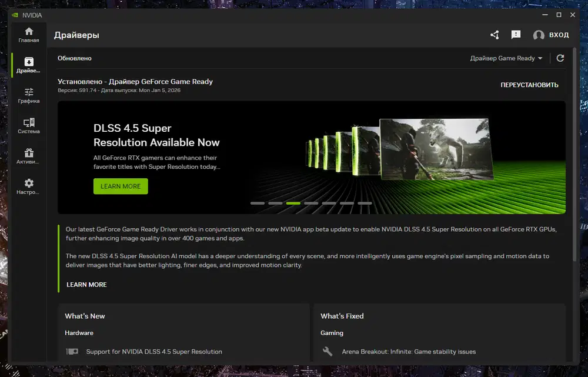Viewport: 588px width, 377px height.
Task: Open the Настро... gear settings
Action: coord(29,187)
